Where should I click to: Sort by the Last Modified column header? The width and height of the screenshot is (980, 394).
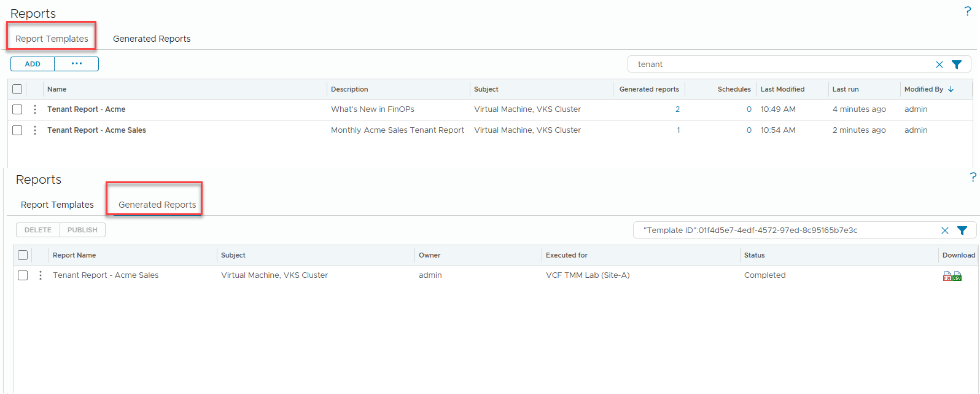[x=782, y=89]
